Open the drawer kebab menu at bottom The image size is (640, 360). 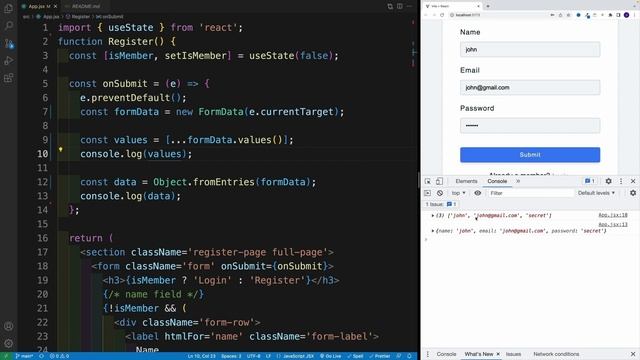tap(427, 354)
